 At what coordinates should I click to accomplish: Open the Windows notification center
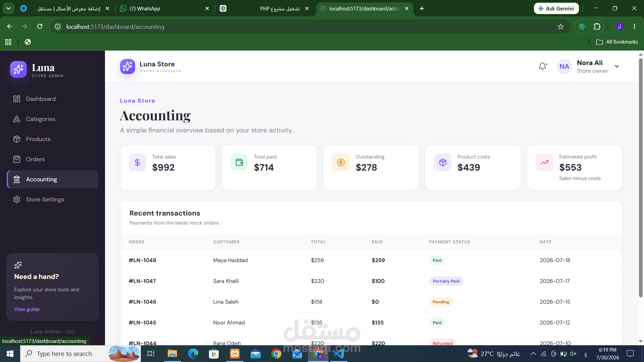[630, 354]
